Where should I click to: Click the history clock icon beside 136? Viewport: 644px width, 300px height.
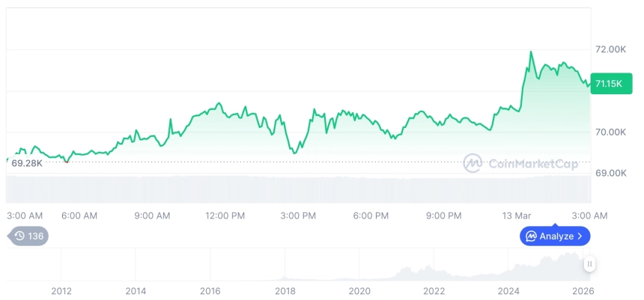pos(19,236)
